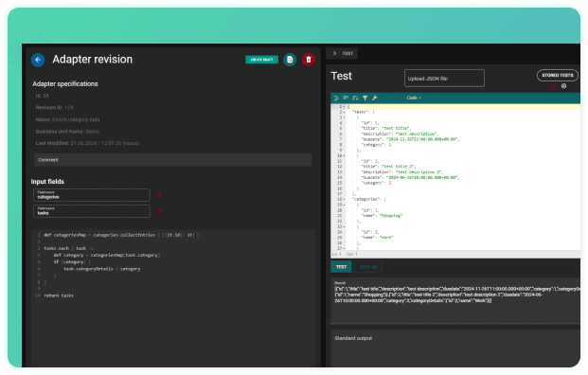Screen dimensions: 588x375
Task: Click the repair wrench icon in editor toolbar
Action: [x=374, y=98]
